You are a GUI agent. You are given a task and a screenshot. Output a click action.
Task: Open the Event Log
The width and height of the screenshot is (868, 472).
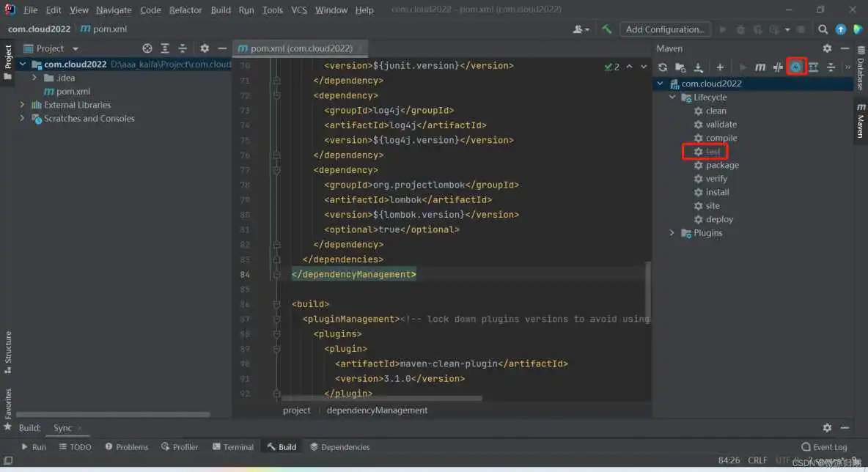coord(824,447)
